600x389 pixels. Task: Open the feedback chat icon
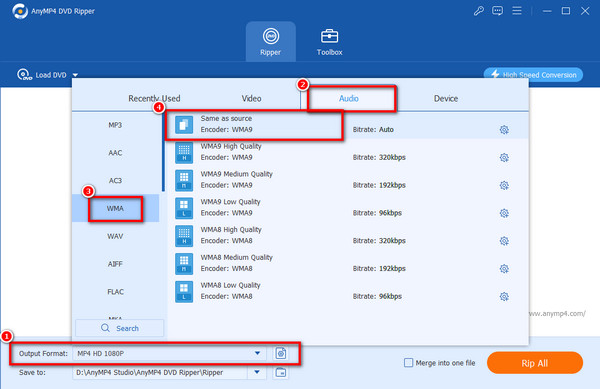tap(497, 11)
